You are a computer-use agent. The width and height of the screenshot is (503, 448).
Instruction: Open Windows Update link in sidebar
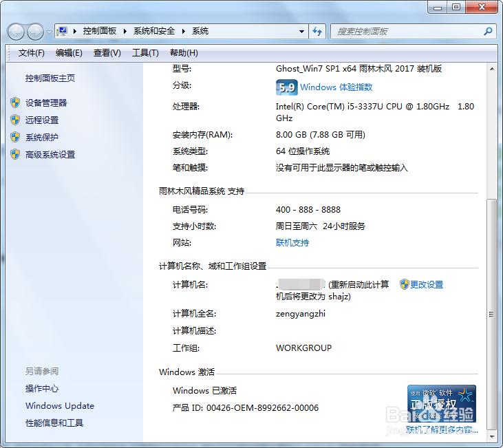click(60, 406)
